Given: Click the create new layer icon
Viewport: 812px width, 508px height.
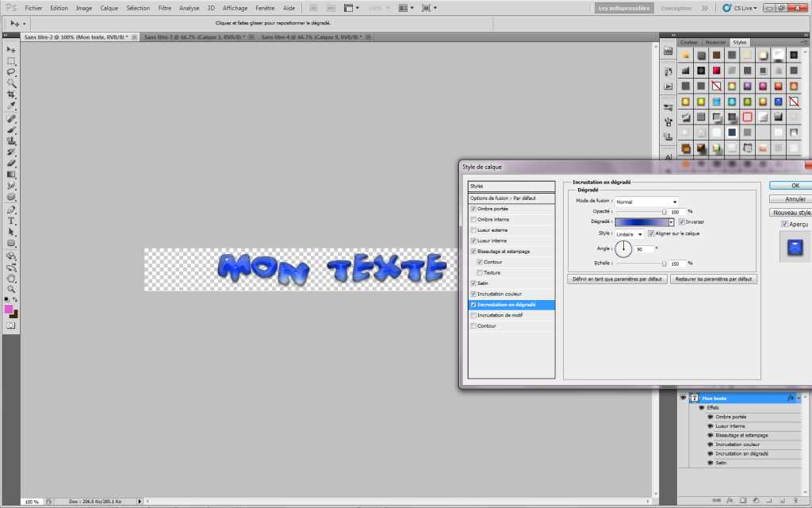Looking at the screenshot, I should (x=782, y=501).
